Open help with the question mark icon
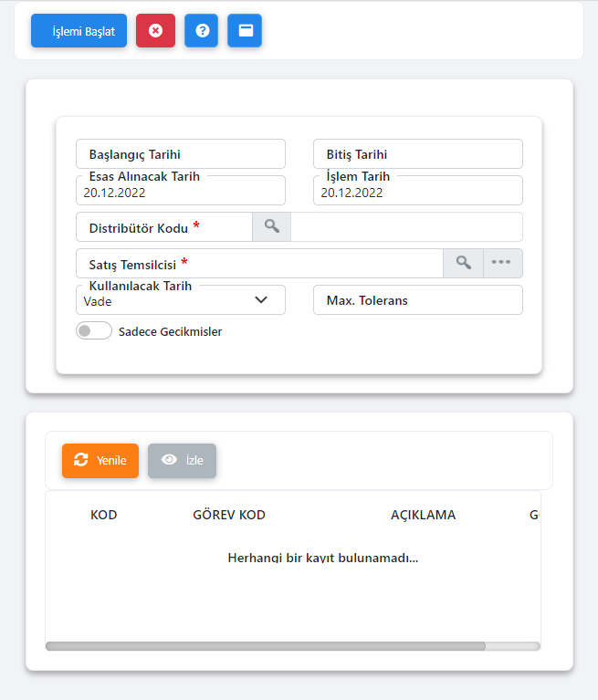The image size is (598, 700). tap(201, 30)
